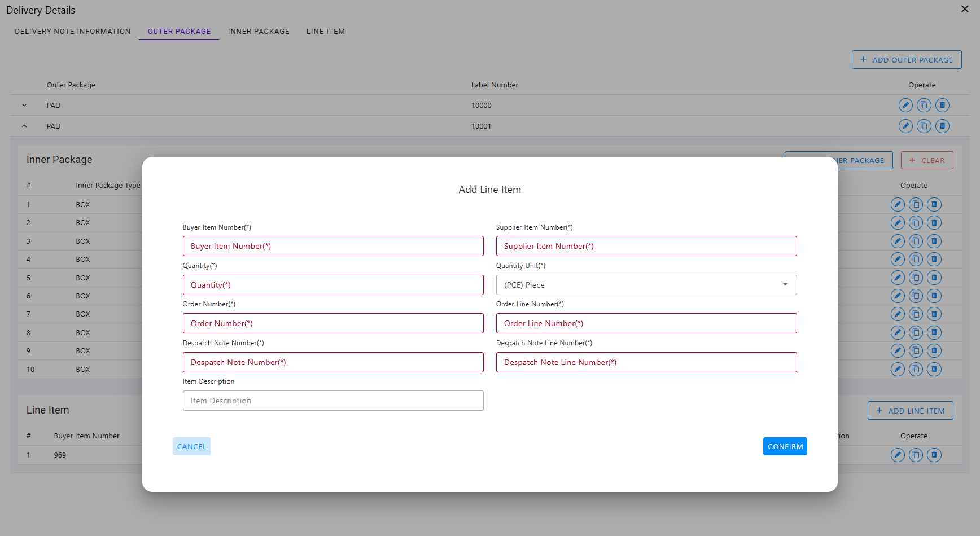Cancel the Add Line Item dialog
Image resolution: width=980 pixels, height=536 pixels.
click(191, 446)
